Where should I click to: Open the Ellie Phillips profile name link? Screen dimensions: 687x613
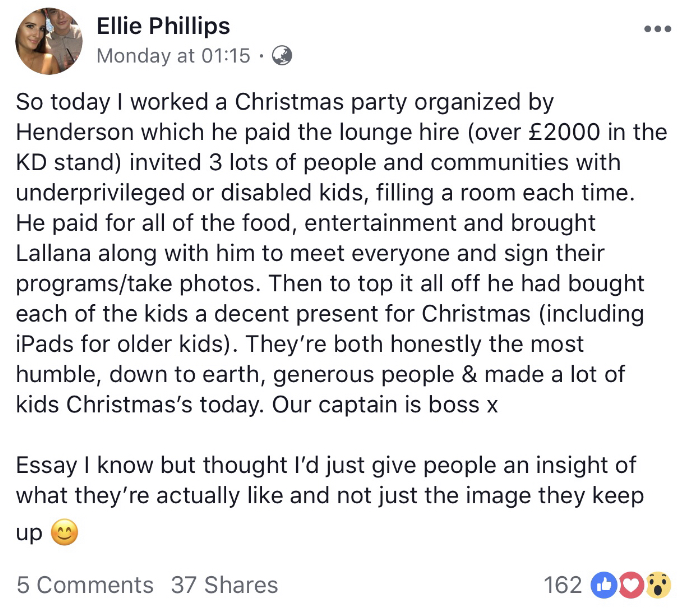click(x=163, y=26)
